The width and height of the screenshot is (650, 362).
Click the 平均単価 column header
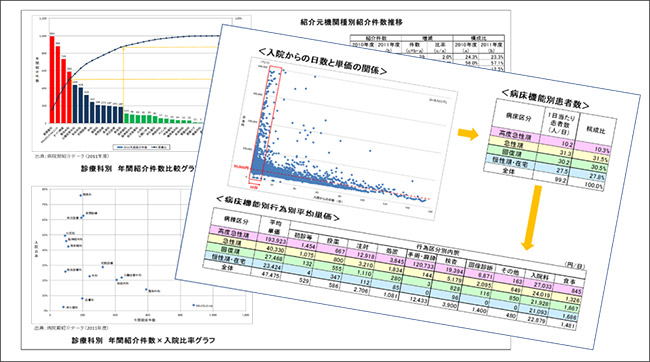(274, 227)
